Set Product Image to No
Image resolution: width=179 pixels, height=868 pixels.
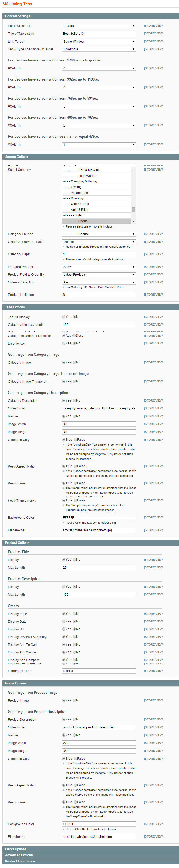[x=74, y=700]
